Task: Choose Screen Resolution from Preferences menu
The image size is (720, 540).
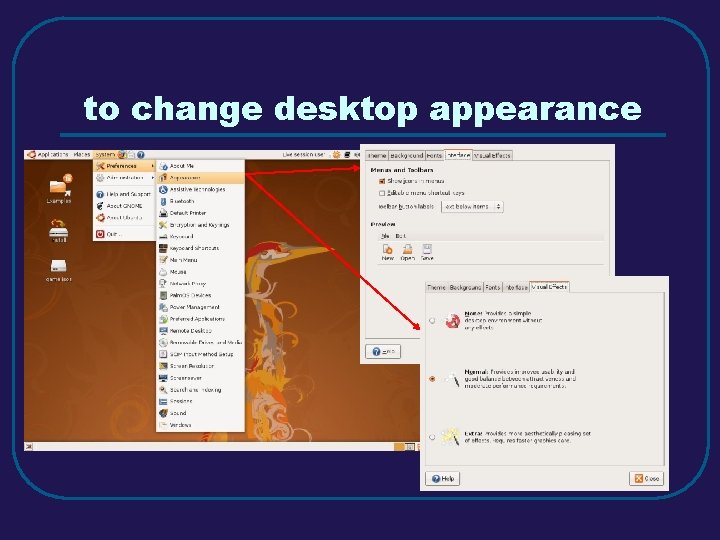Action: click(201, 366)
